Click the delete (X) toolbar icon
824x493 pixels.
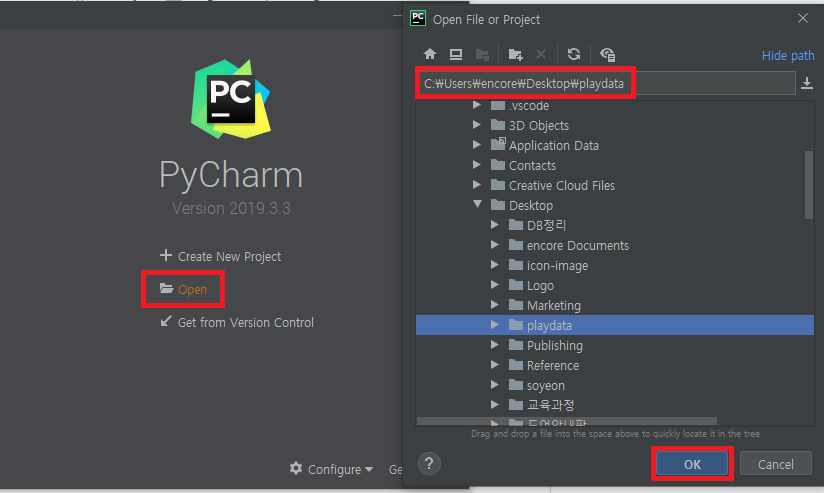click(x=541, y=54)
